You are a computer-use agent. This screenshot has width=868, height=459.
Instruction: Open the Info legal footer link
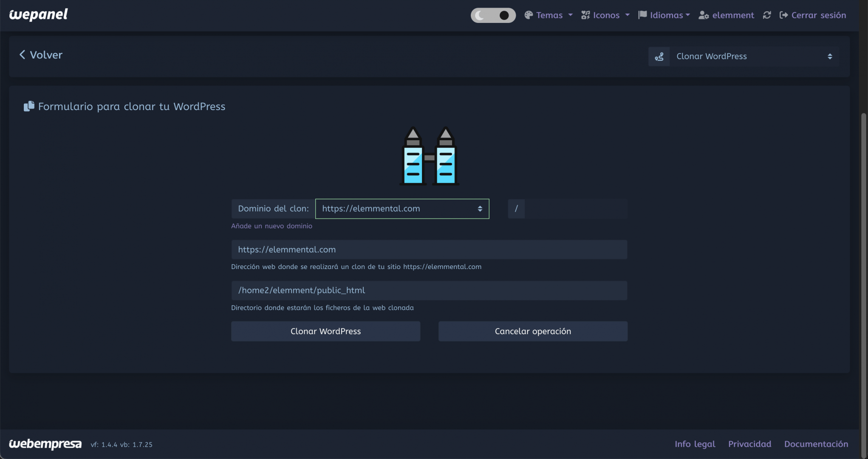coord(695,444)
